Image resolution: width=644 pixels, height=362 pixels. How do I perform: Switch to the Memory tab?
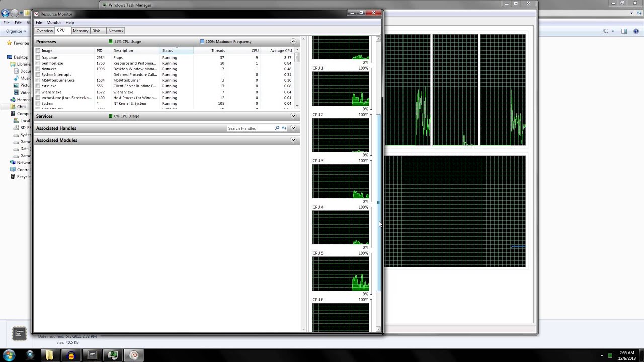(x=80, y=31)
